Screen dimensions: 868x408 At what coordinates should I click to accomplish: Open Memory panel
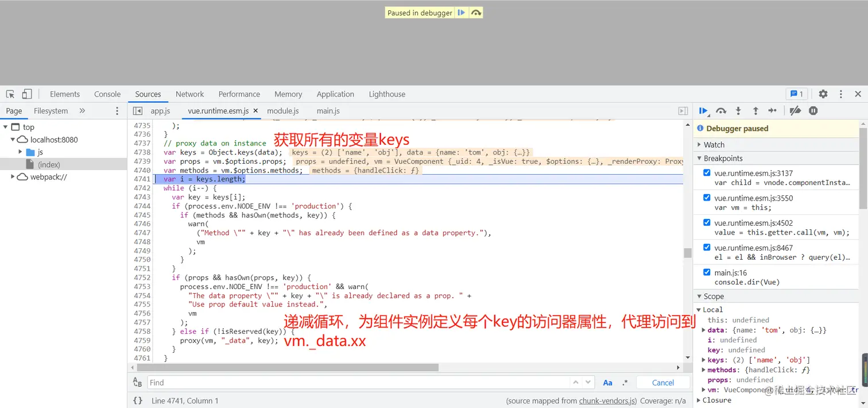(288, 94)
